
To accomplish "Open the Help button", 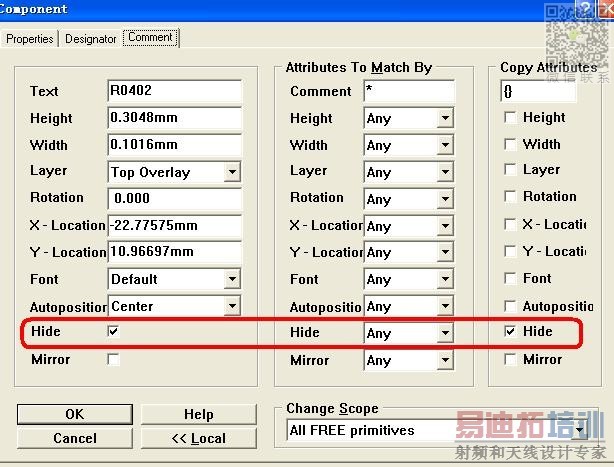I will 199,414.
